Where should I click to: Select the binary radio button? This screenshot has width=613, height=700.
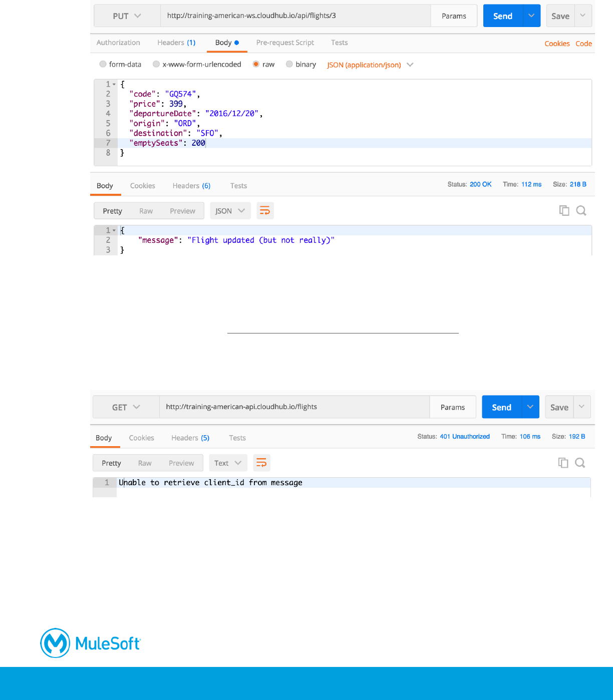pyautogui.click(x=289, y=64)
